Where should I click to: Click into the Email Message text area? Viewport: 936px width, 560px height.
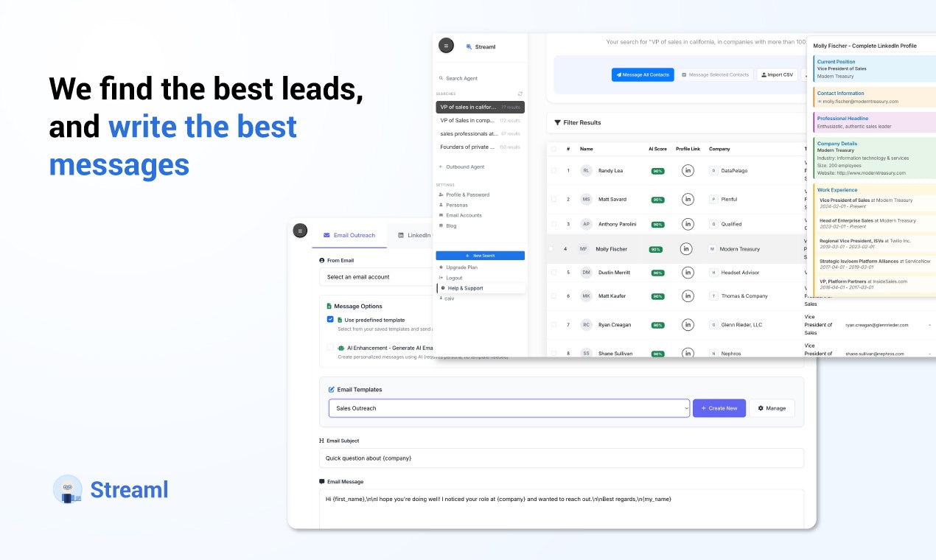pyautogui.click(x=561, y=509)
